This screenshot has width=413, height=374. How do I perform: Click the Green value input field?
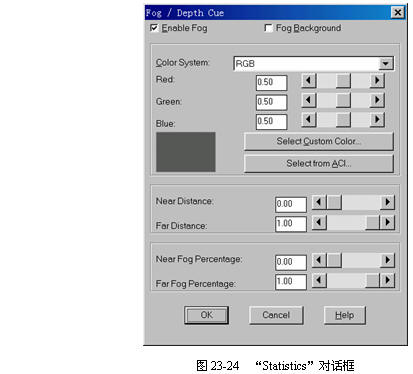pos(271,102)
